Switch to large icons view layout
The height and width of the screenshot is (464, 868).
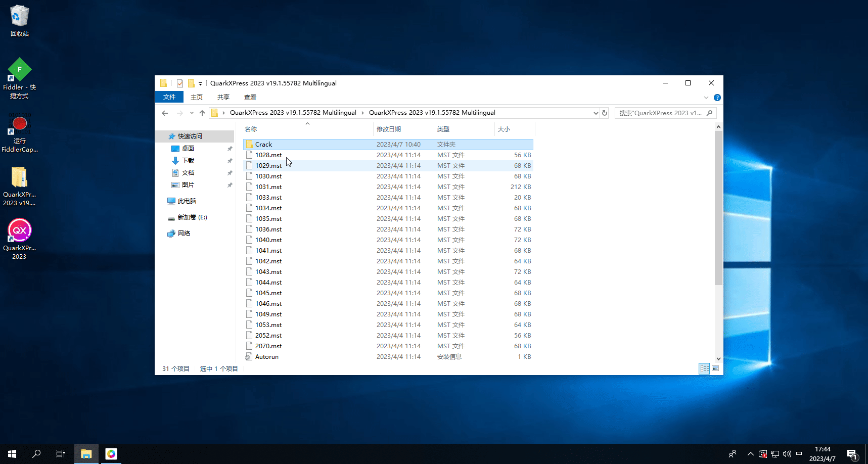point(715,368)
